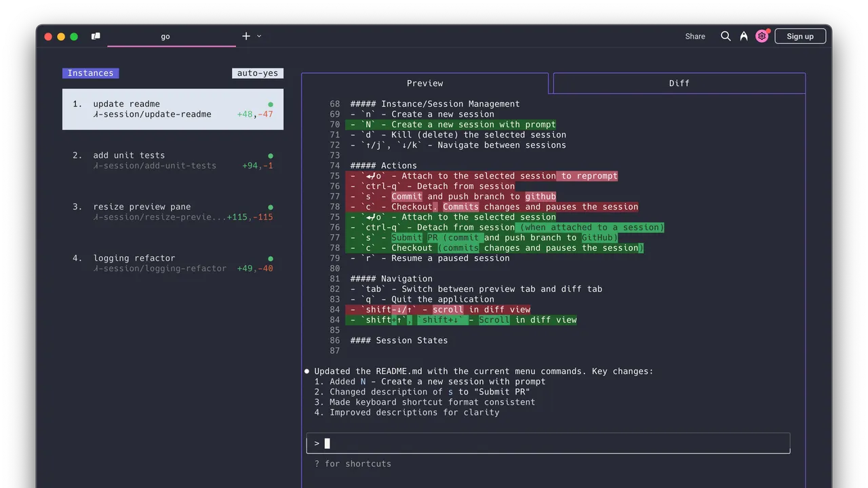This screenshot has height=488, width=868.
Task: Click the '##### Actions' heading line
Action: tap(383, 166)
